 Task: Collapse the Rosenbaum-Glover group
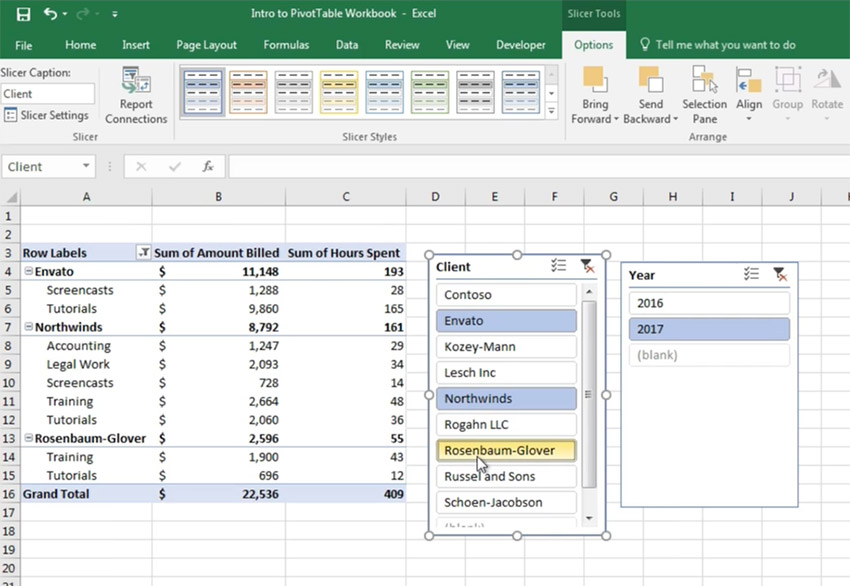[28, 438]
